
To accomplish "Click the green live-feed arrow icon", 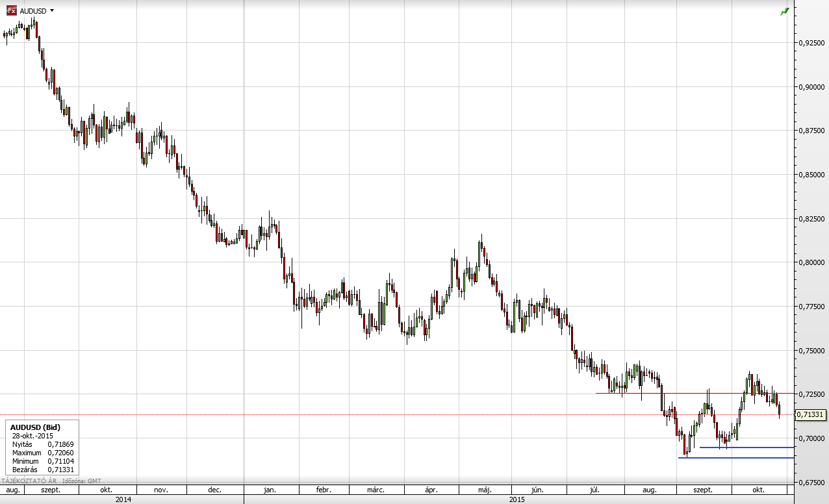I will point(784,11).
